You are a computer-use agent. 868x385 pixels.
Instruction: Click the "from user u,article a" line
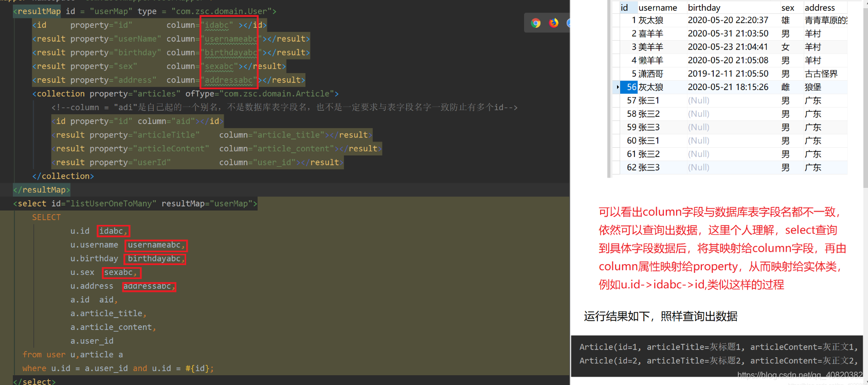tap(73, 355)
